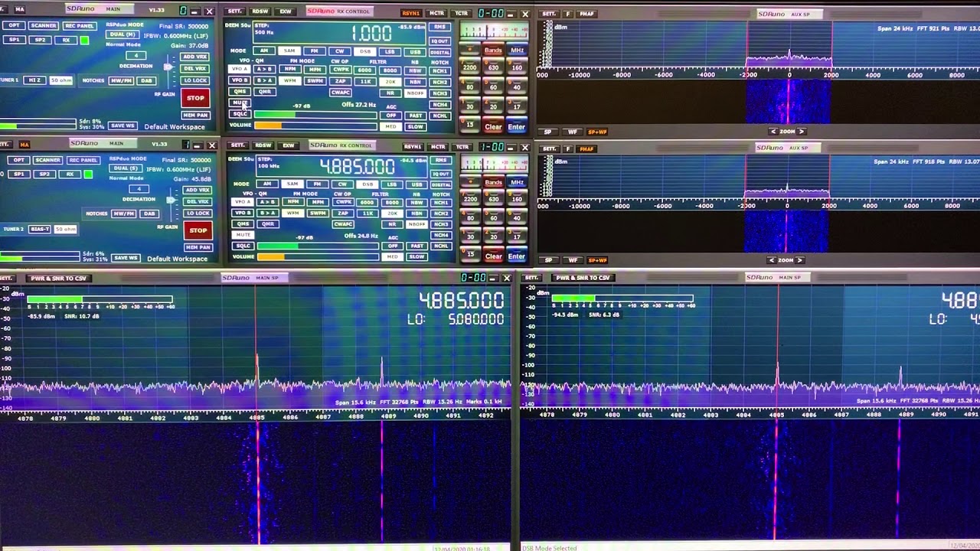Zoom in with right arrow in lower AUX SP
Viewport: 980px width, 551px height.
(800, 260)
